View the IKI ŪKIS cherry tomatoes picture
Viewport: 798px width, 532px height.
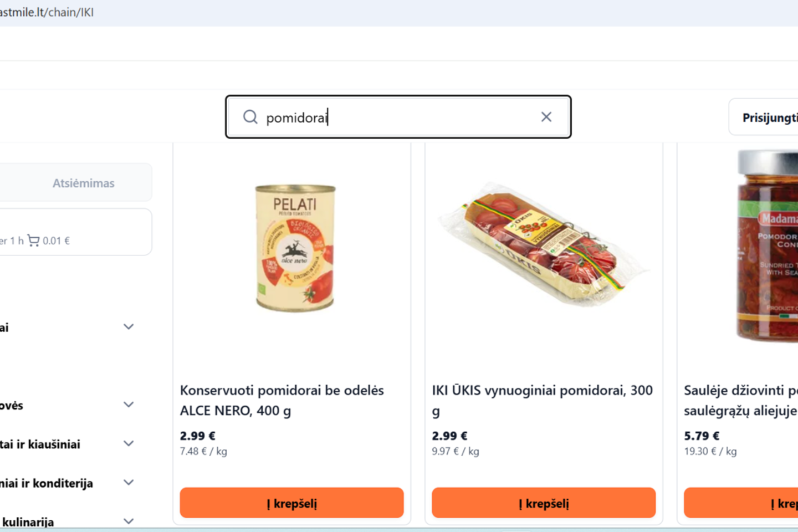[544, 244]
